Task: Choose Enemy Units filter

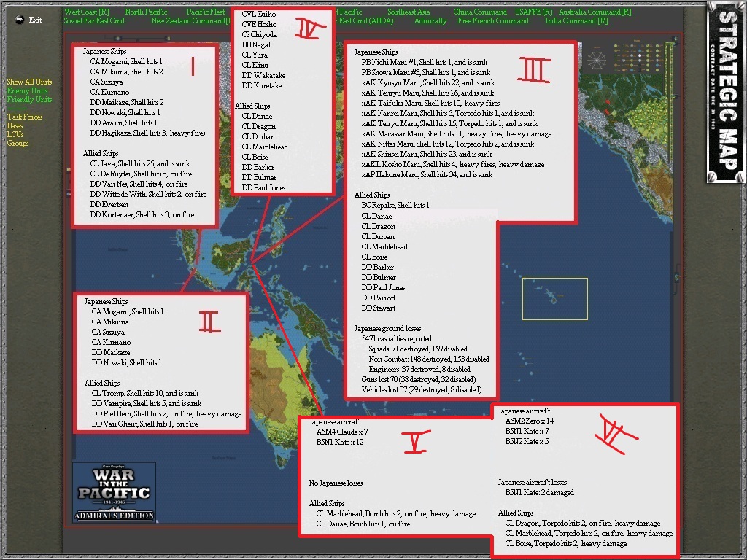Action: (27, 90)
